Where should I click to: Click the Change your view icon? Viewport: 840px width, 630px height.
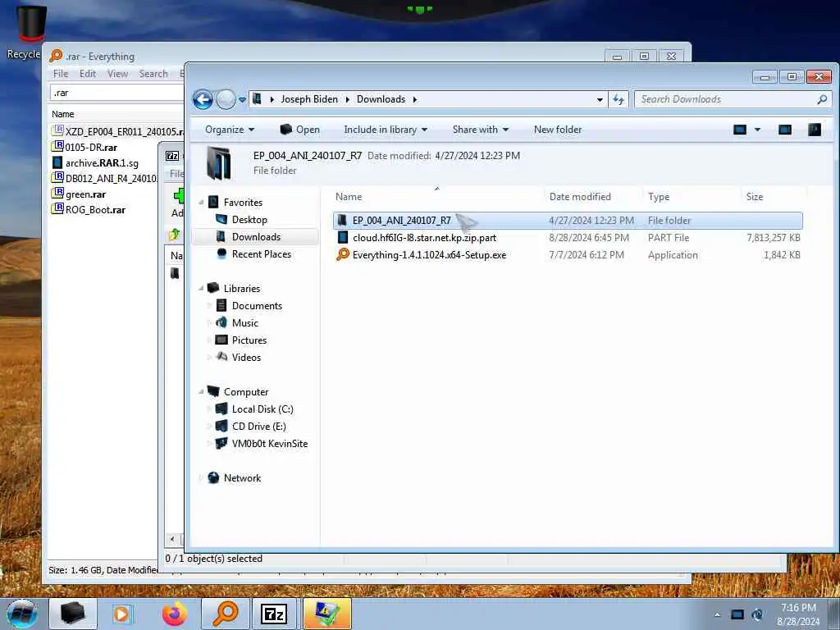point(740,130)
